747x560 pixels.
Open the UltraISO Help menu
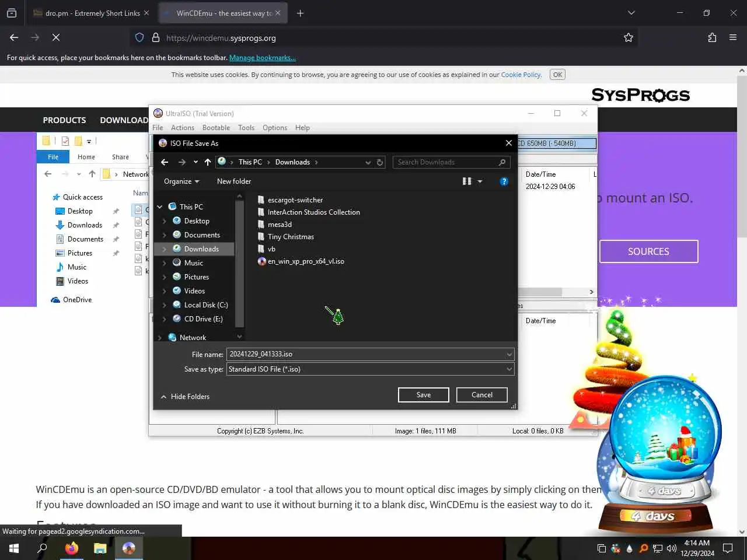pyautogui.click(x=302, y=128)
